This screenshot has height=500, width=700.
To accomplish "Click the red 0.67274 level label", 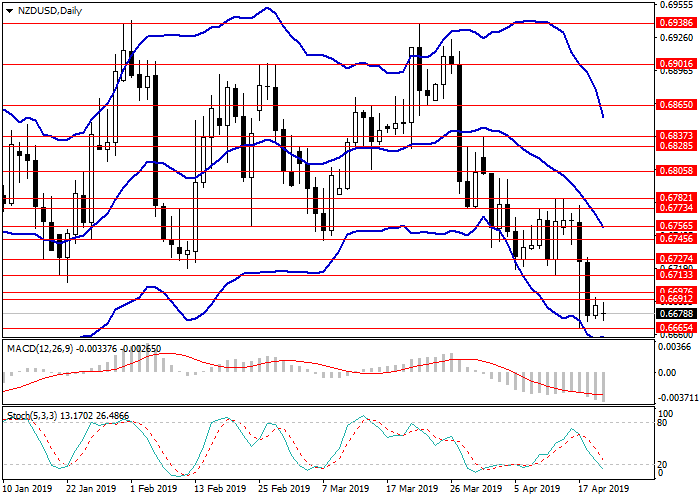I will point(675,258).
